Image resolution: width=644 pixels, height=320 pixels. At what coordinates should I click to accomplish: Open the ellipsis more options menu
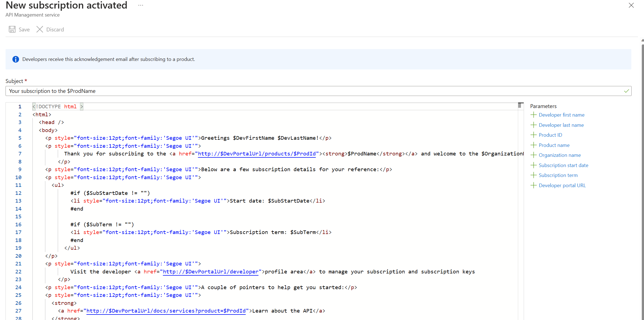pos(141,5)
